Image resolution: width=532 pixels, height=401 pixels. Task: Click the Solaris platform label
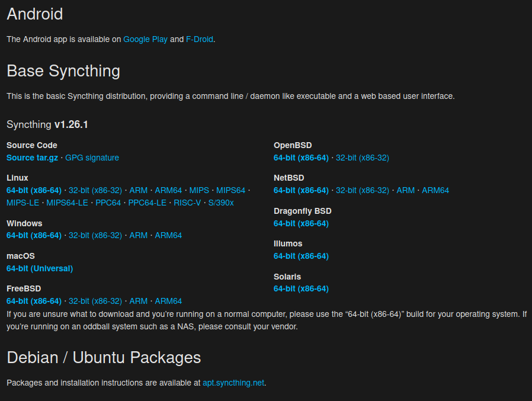pos(287,277)
